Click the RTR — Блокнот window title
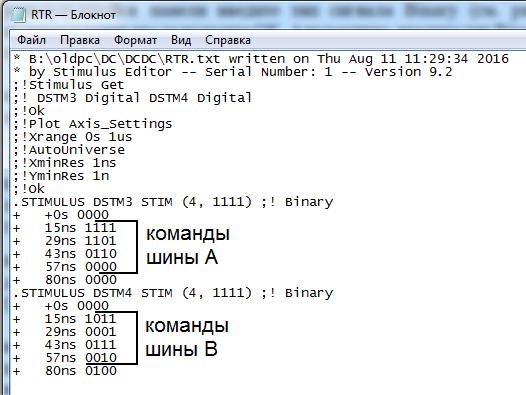526x395 pixels. [73, 15]
